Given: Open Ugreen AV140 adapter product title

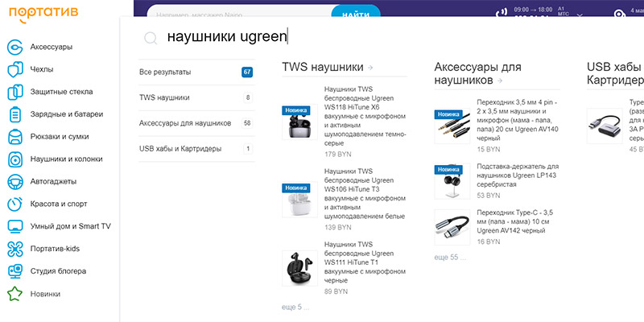Looking at the screenshot, I should pos(518,120).
